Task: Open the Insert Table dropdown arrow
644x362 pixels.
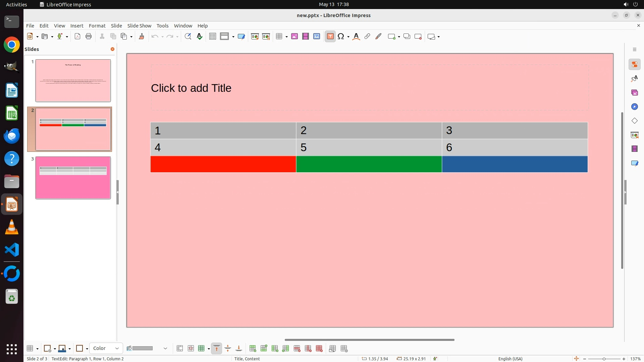Action: [x=286, y=37]
